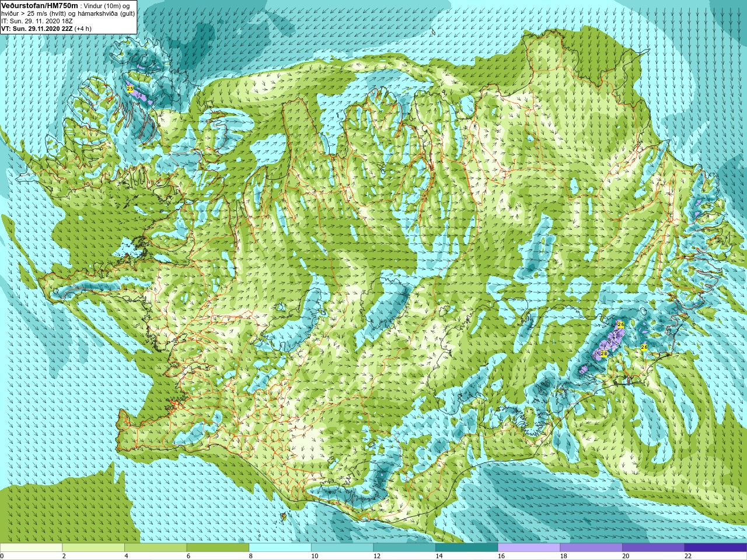Click the legend scale value 14

click(x=439, y=556)
